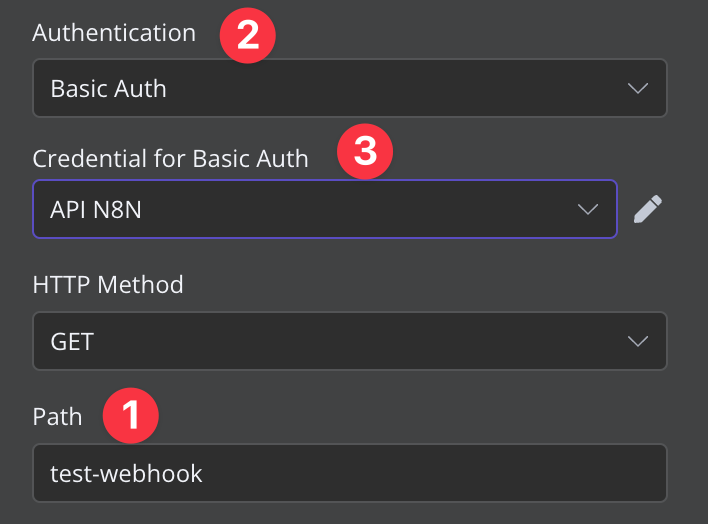Click the Credential for Basic Auth label
This screenshot has height=524, width=708.
tap(170, 158)
